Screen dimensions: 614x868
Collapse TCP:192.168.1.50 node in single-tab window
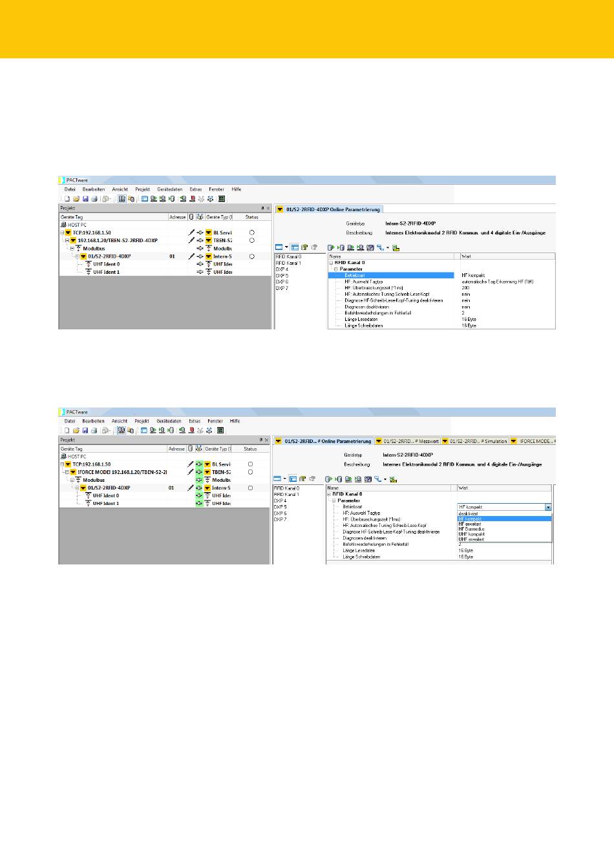point(62,232)
